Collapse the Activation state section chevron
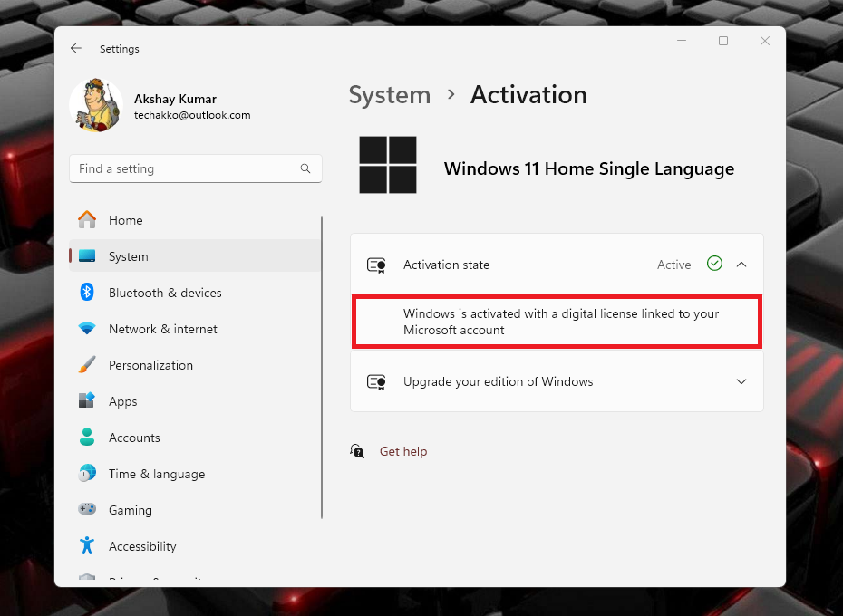 [x=741, y=265]
